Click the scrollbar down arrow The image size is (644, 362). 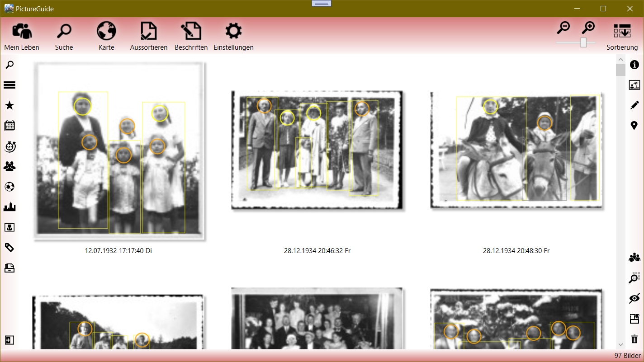(620, 344)
